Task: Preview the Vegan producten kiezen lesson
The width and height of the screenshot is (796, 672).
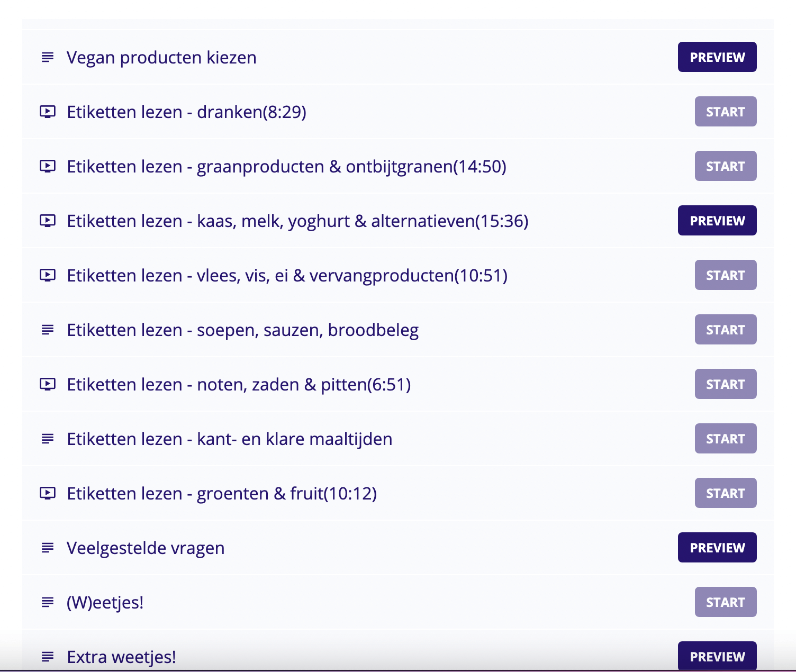Action: pos(717,57)
